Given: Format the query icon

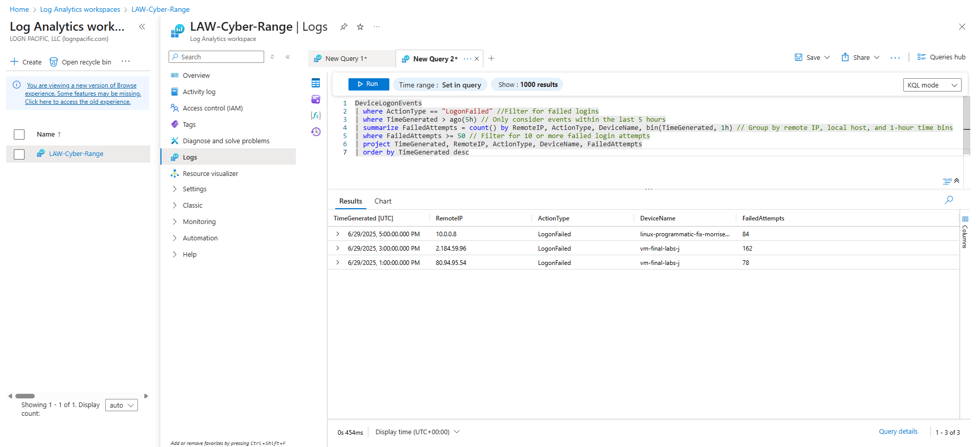Looking at the screenshot, I should tap(947, 181).
